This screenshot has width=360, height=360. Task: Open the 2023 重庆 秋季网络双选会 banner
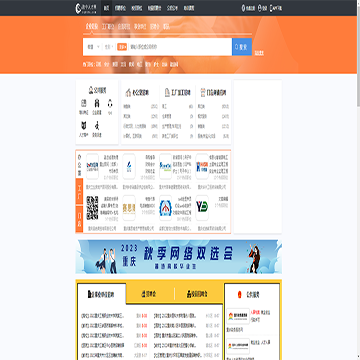click(179, 257)
